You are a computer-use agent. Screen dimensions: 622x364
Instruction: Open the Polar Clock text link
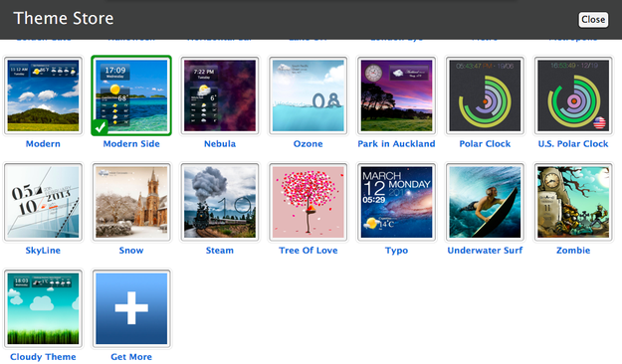pyautogui.click(x=485, y=144)
